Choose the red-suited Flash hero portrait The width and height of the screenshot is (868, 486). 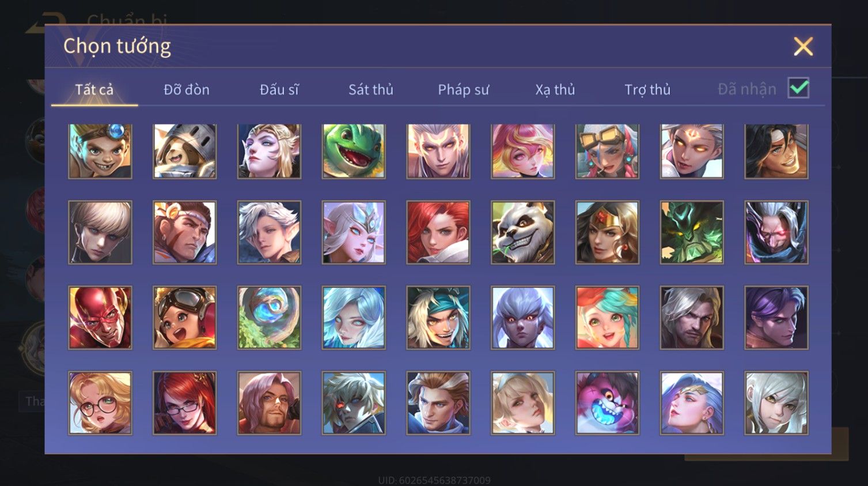coord(100,318)
